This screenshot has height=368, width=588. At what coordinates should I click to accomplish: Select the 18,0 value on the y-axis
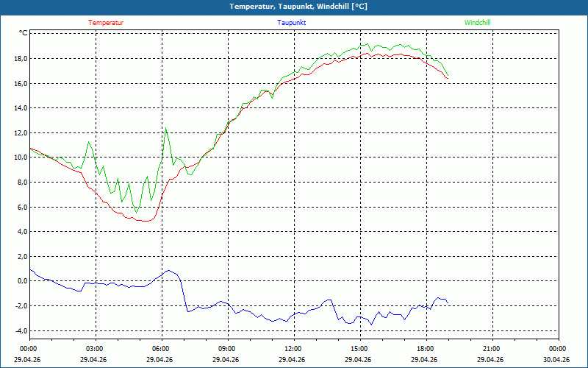pyautogui.click(x=19, y=59)
